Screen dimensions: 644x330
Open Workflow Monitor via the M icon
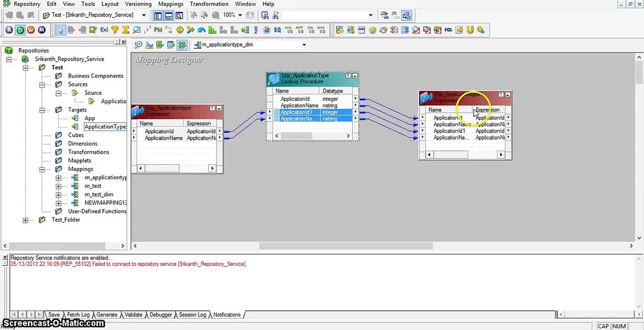(x=42, y=30)
